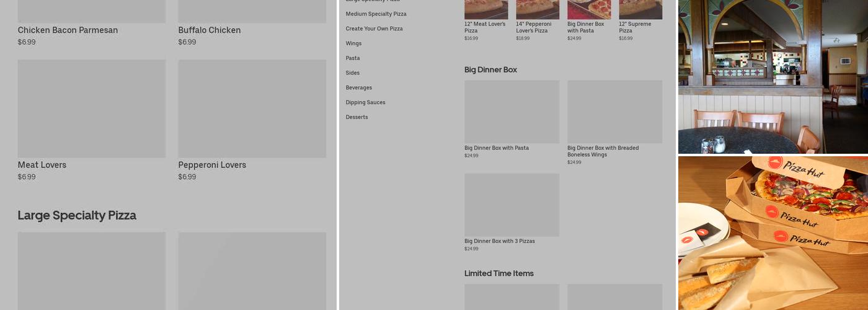Click the $24.99 price under 3 Pizzas box
The height and width of the screenshot is (310, 868).
click(x=471, y=249)
